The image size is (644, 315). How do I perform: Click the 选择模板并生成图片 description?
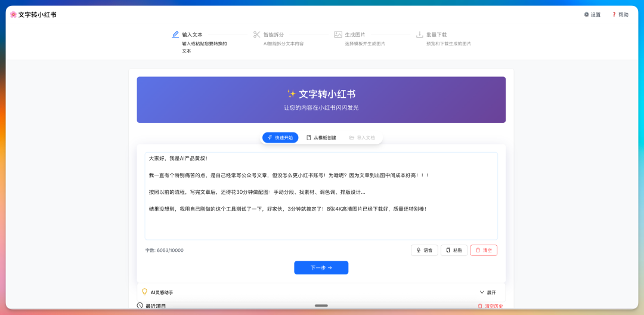(x=365, y=44)
